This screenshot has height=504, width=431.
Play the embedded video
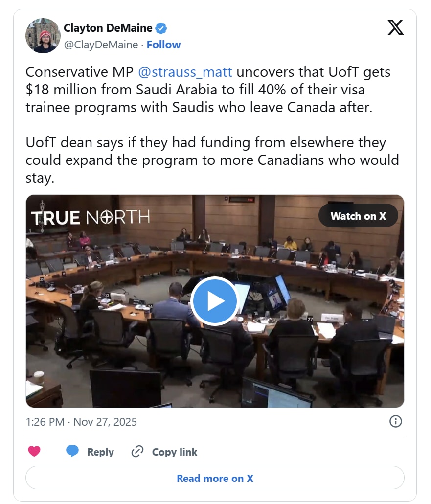(x=215, y=301)
